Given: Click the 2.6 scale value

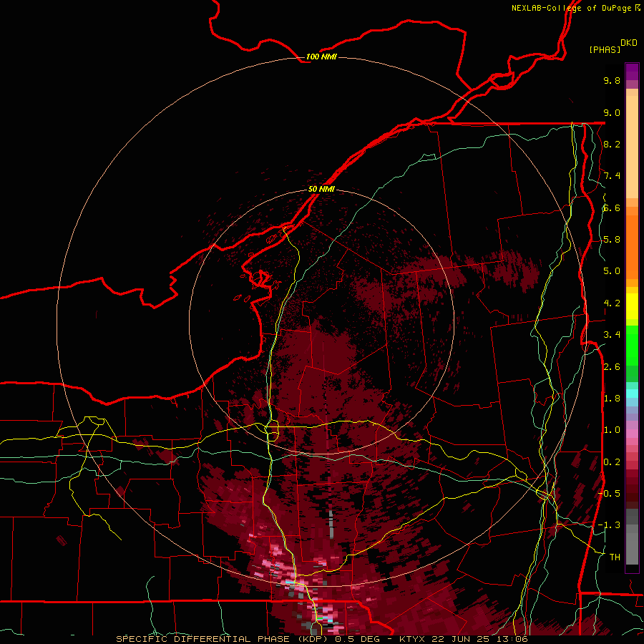Looking at the screenshot, I should 612,367.
